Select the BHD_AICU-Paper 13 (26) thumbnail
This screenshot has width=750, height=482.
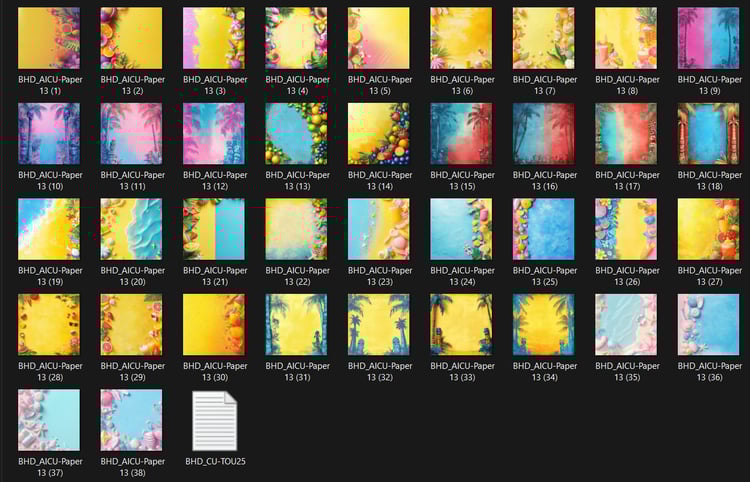626,229
